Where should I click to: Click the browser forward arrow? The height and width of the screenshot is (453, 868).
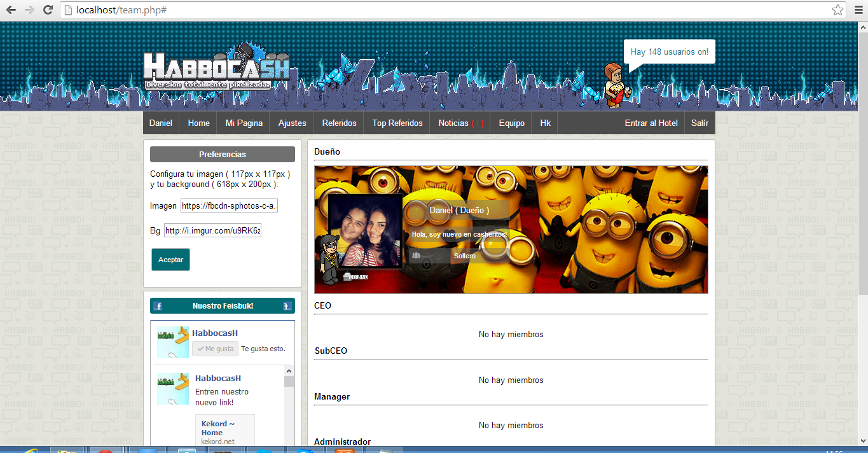click(x=29, y=10)
